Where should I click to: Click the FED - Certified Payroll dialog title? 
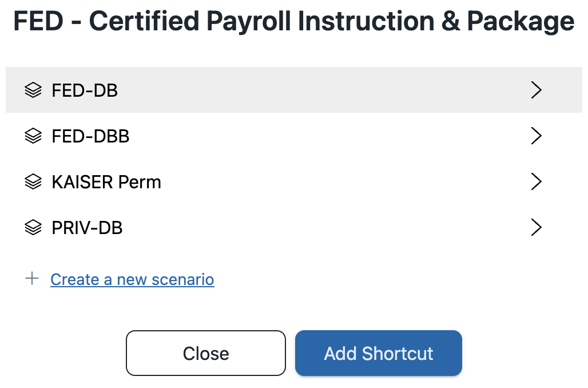pyautogui.click(x=294, y=21)
